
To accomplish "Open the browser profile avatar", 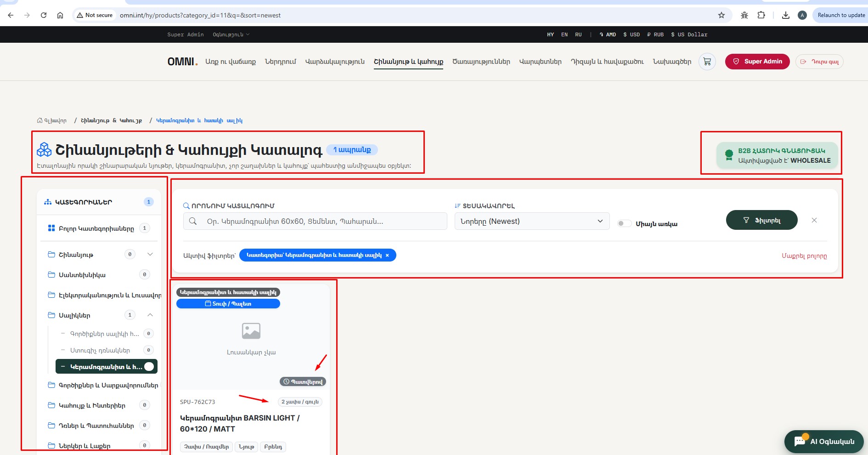I will point(802,15).
